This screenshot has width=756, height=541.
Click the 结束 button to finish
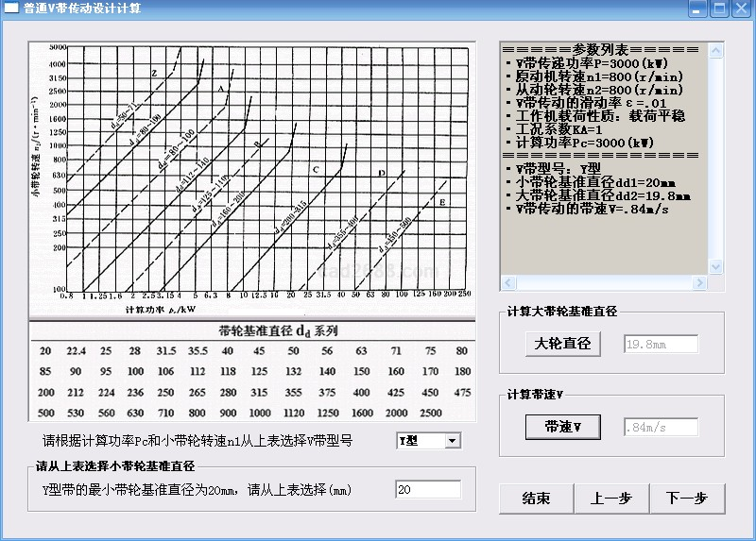[535, 499]
